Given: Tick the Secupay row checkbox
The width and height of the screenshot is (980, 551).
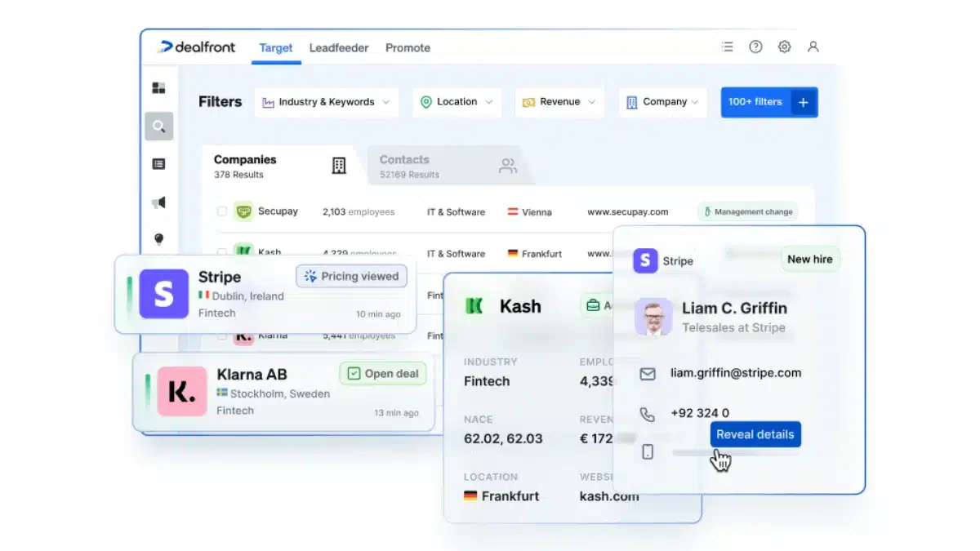Looking at the screenshot, I should click(x=221, y=211).
